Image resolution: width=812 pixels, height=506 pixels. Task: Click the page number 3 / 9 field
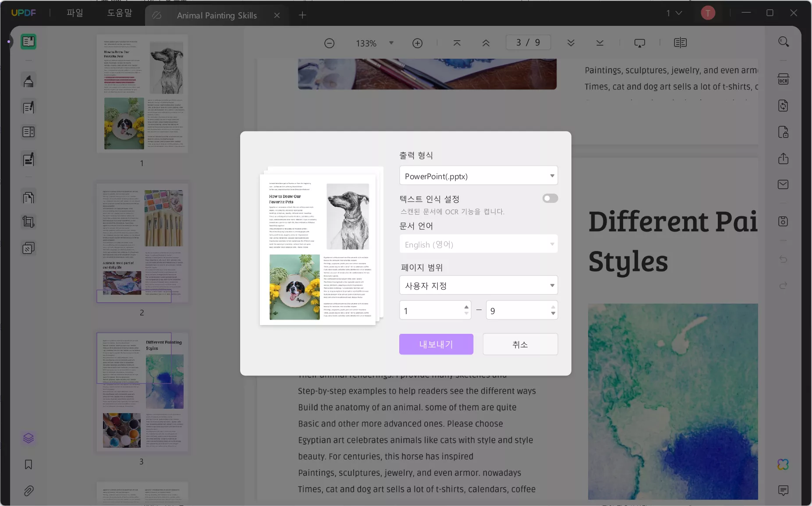[528, 42]
